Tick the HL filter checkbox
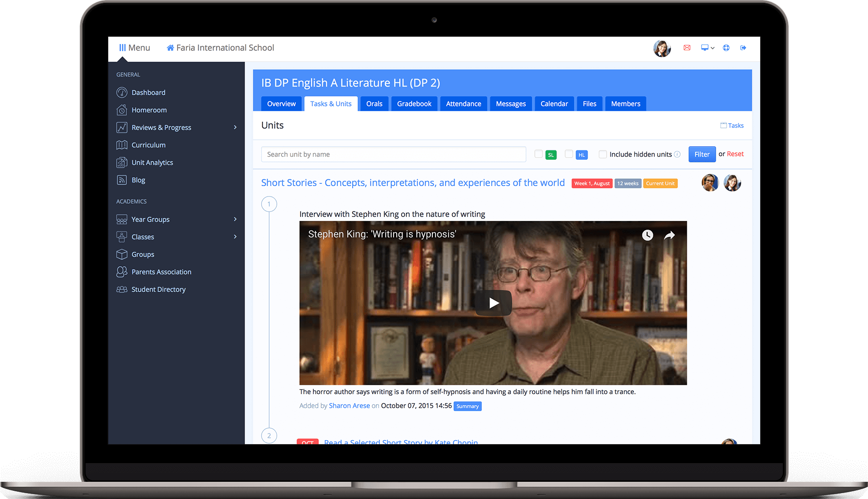This screenshot has width=868, height=499. (569, 154)
